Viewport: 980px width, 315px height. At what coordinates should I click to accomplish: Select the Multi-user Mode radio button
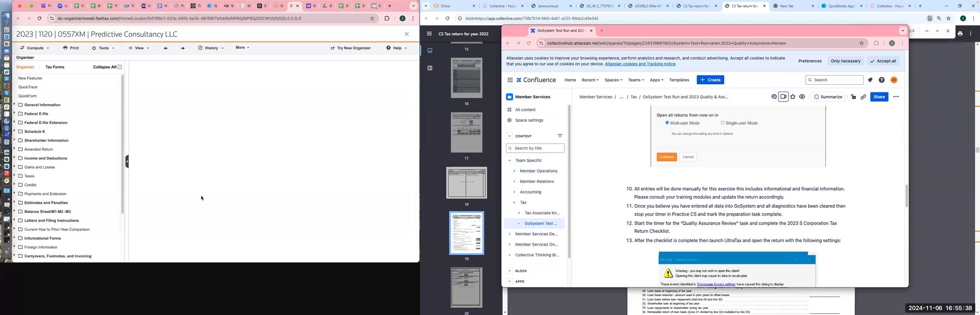pyautogui.click(x=667, y=123)
